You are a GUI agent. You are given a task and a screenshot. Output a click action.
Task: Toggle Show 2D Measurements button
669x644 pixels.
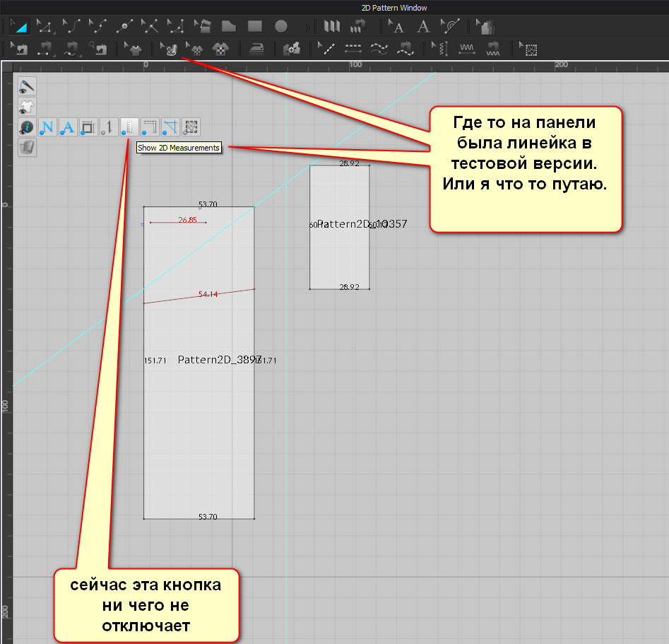coord(129,127)
